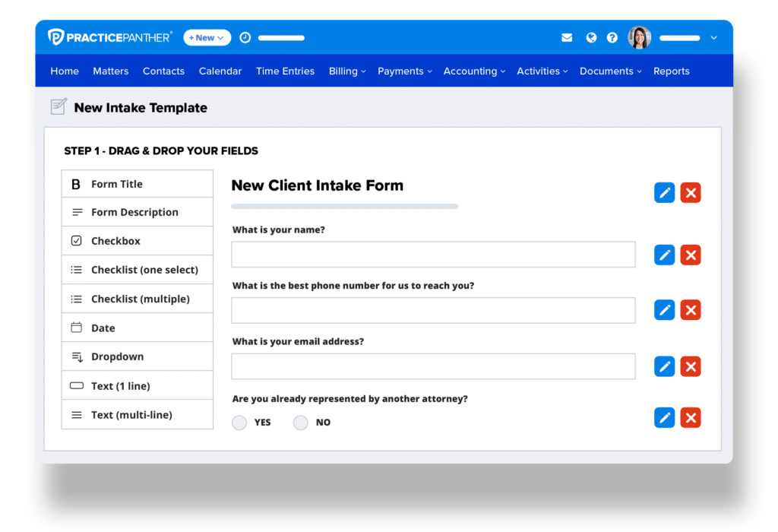778x532 pixels.
Task: Open the Accounting dropdown menu
Action: click(474, 71)
